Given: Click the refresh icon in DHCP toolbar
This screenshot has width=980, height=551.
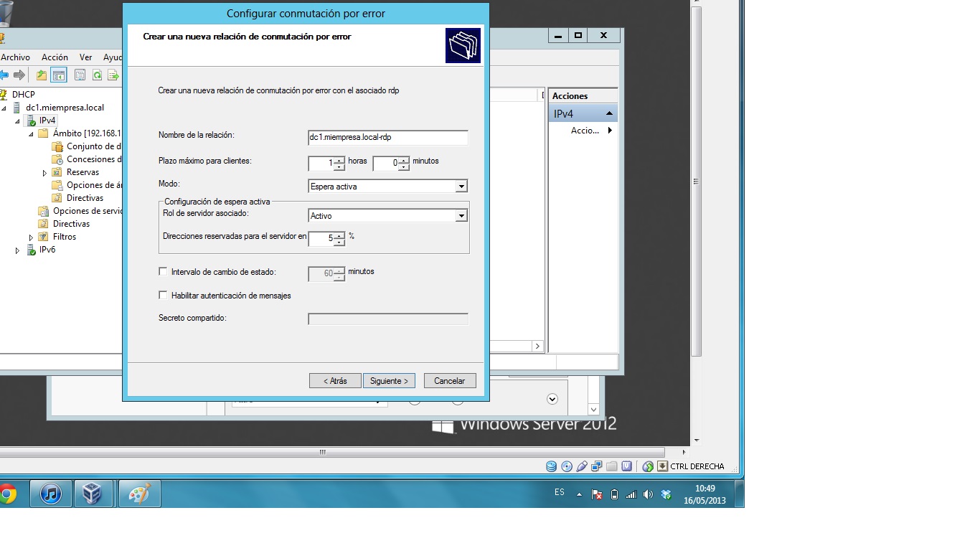Looking at the screenshot, I should click(96, 75).
